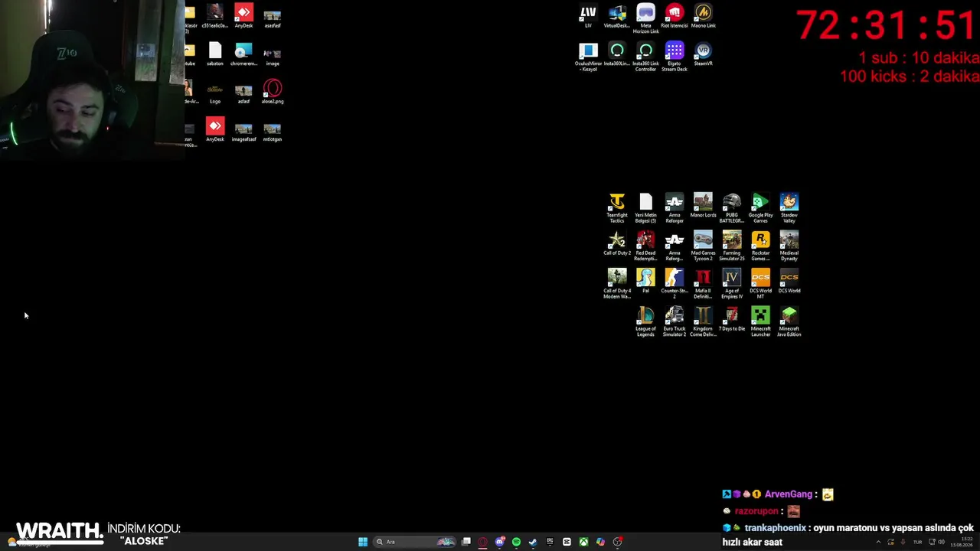Open Epic Games Launcher from taskbar
This screenshot has height=551, width=980.
coord(550,542)
